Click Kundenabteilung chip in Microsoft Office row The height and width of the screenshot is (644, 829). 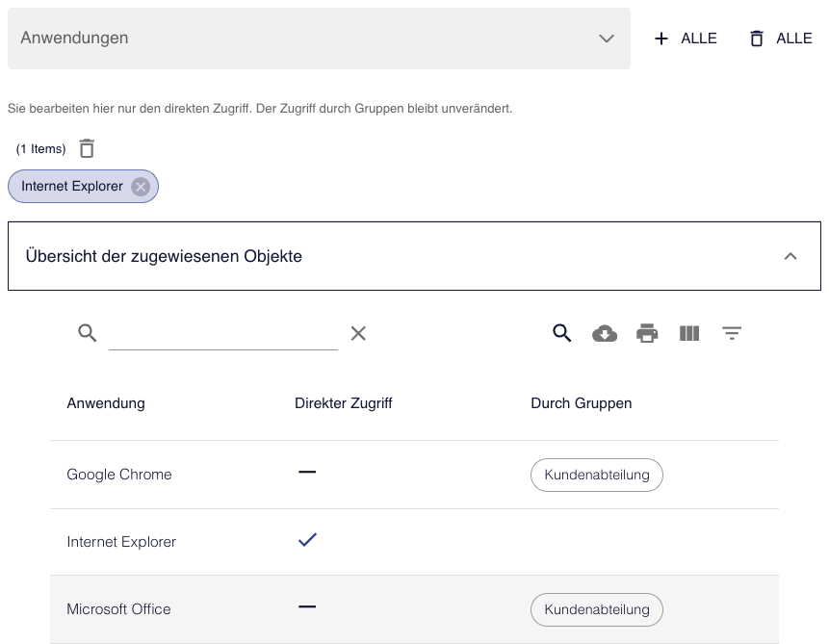(597, 609)
